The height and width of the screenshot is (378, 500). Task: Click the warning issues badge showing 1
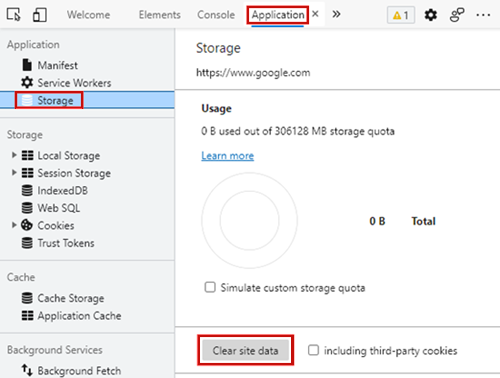[401, 15]
